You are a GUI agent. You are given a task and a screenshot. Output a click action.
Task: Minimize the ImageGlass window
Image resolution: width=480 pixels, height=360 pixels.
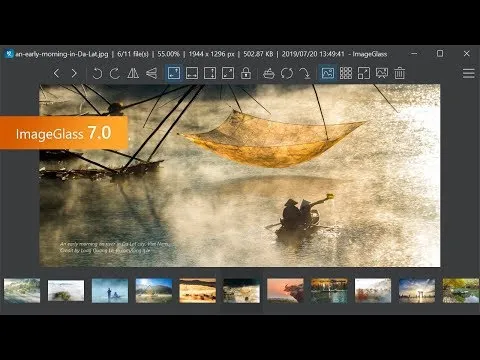click(x=414, y=53)
